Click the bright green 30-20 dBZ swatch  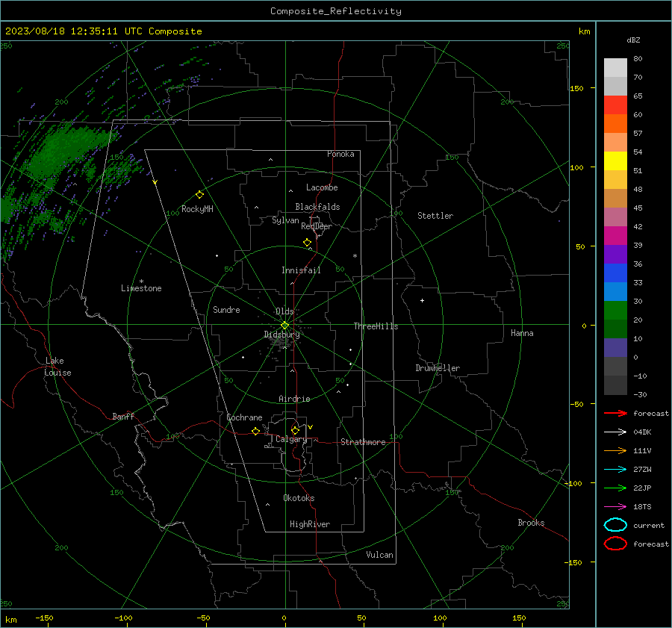615,310
